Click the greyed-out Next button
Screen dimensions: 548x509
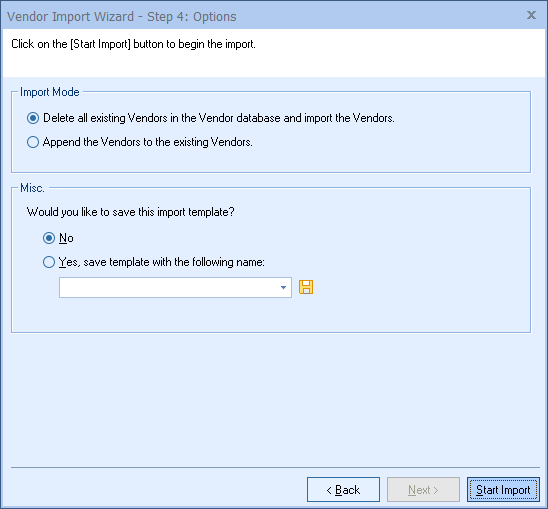click(x=423, y=489)
